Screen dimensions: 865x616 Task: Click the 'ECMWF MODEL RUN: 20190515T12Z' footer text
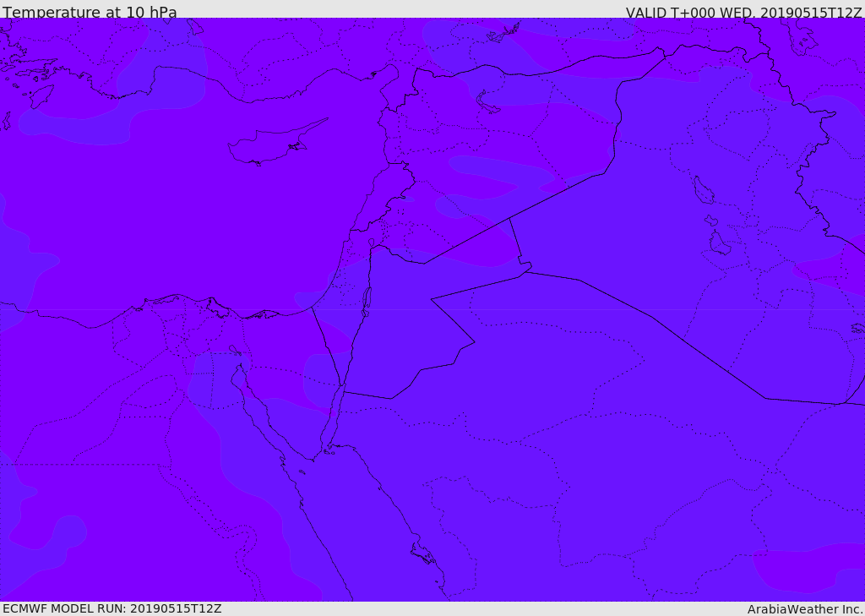(x=112, y=608)
